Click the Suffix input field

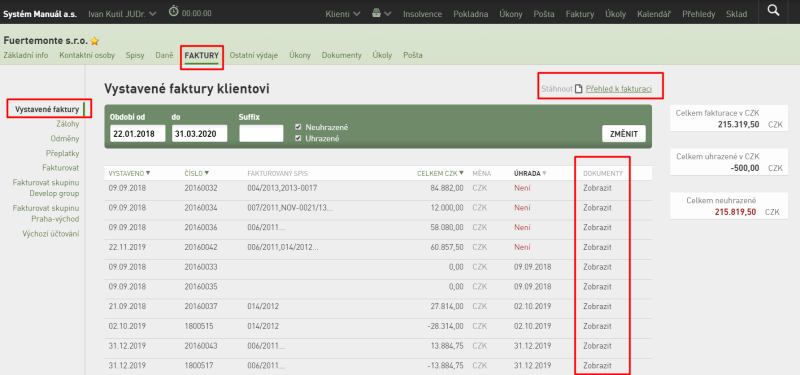coord(261,134)
